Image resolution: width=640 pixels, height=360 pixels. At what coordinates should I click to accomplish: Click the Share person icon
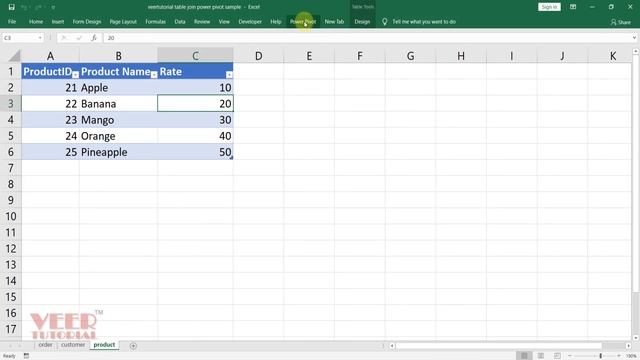[613, 22]
